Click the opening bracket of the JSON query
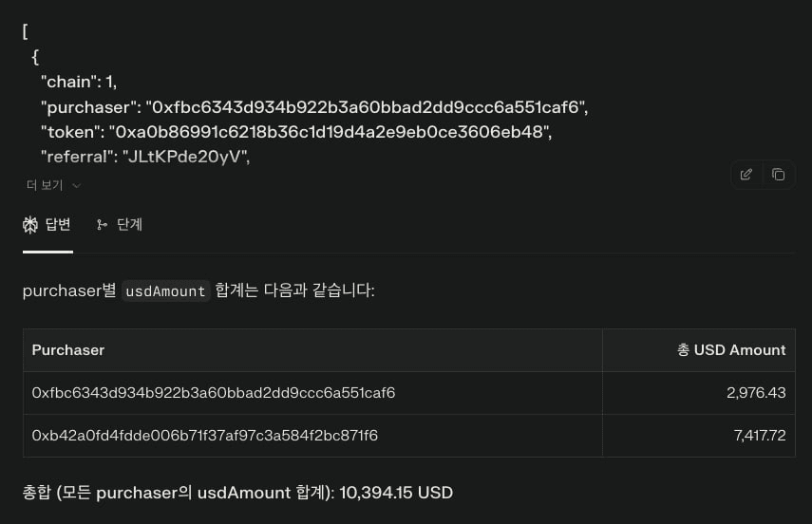Image resolution: width=812 pixels, height=524 pixels. tap(26, 30)
